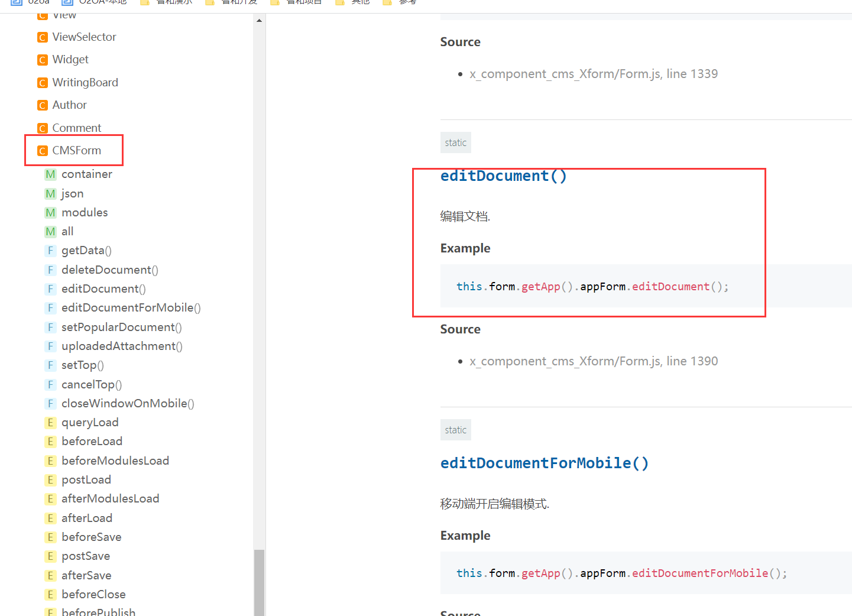Click the F icon beside getData()
This screenshot has width=852, height=616.
click(x=51, y=251)
